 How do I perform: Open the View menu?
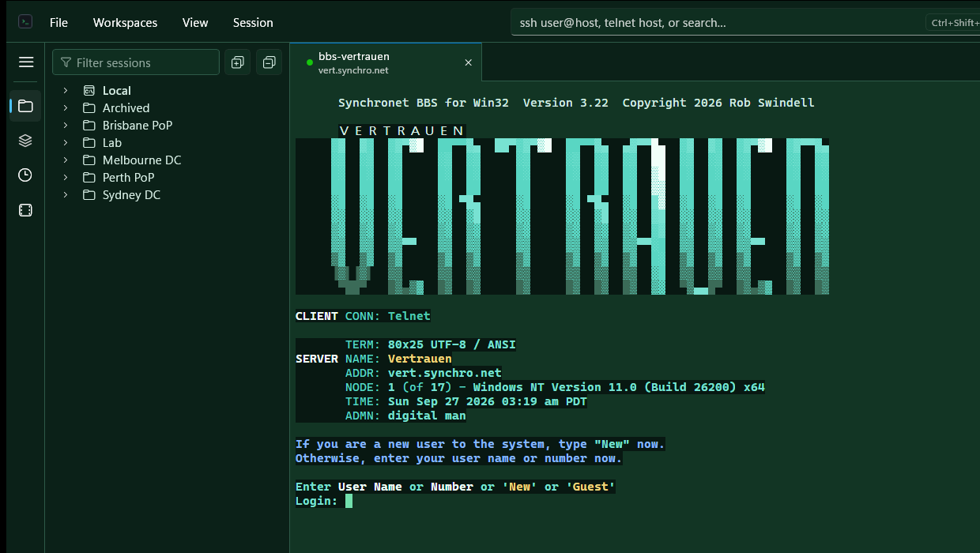point(195,22)
